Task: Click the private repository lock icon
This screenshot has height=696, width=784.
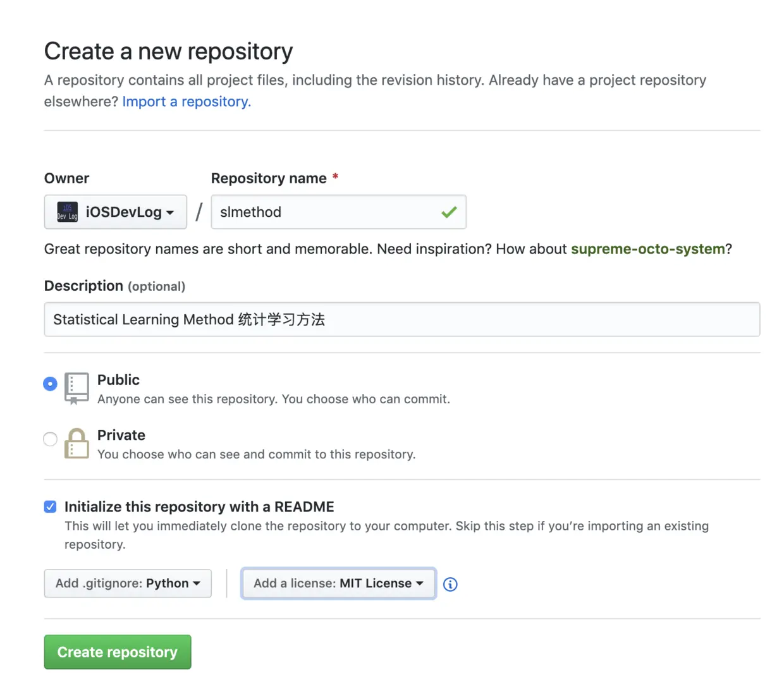Action: (77, 443)
